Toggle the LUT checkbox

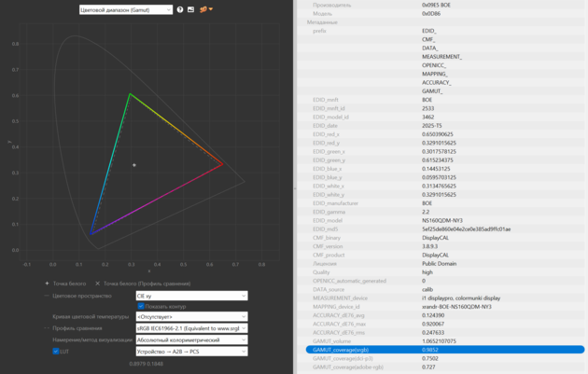click(56, 351)
